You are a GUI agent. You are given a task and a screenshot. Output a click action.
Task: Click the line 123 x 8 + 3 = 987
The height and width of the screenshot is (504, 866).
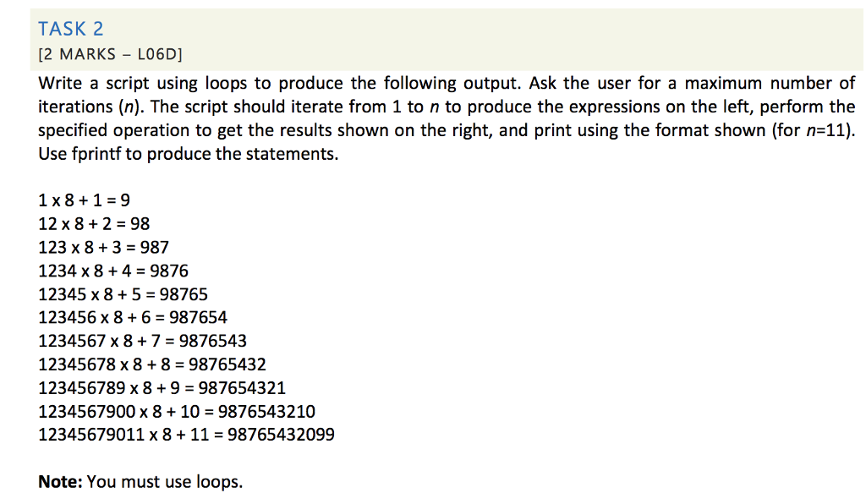(x=103, y=247)
